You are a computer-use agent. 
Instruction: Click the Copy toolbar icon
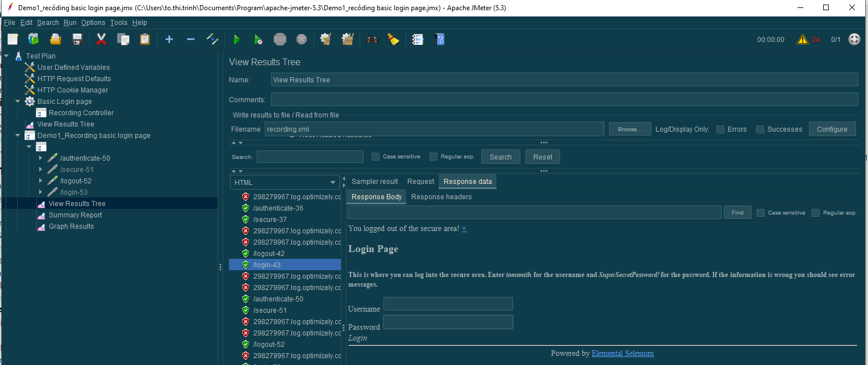tap(123, 39)
